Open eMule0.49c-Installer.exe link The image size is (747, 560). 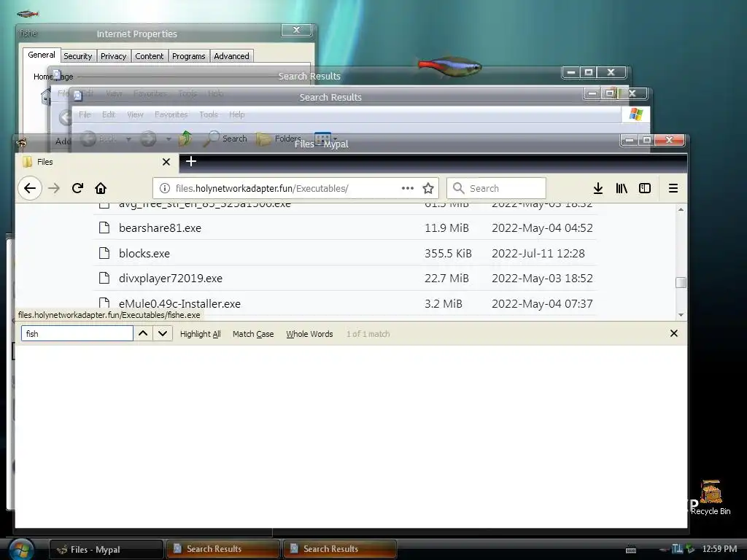pyautogui.click(x=179, y=304)
